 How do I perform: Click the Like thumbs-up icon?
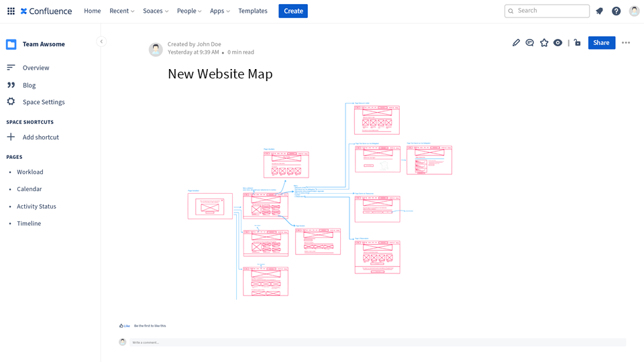coord(121,326)
